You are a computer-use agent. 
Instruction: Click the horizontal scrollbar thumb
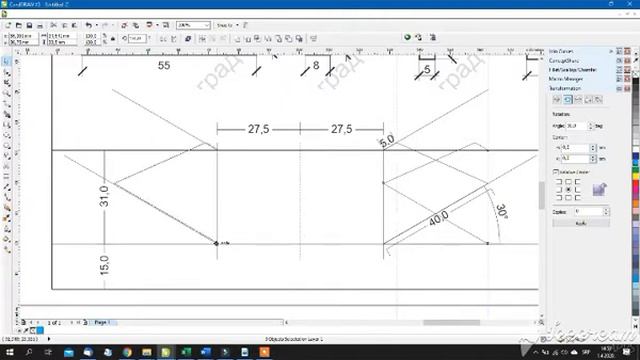pyautogui.click(x=451, y=322)
